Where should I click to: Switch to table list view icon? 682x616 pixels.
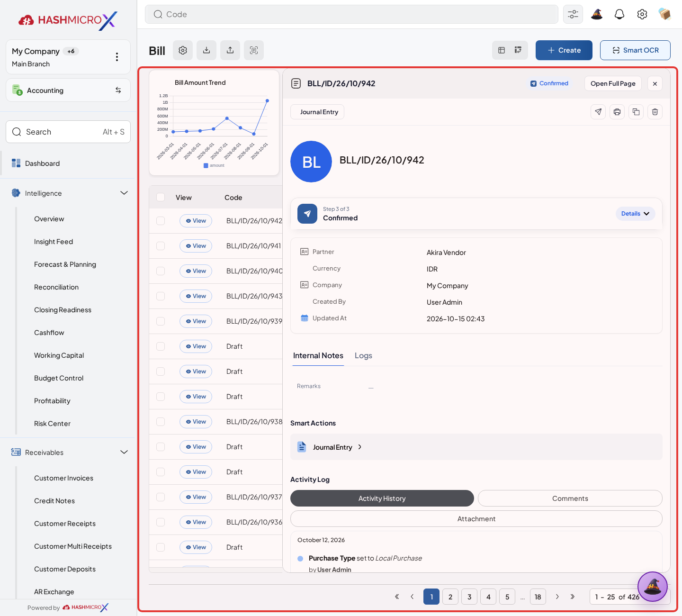point(502,50)
